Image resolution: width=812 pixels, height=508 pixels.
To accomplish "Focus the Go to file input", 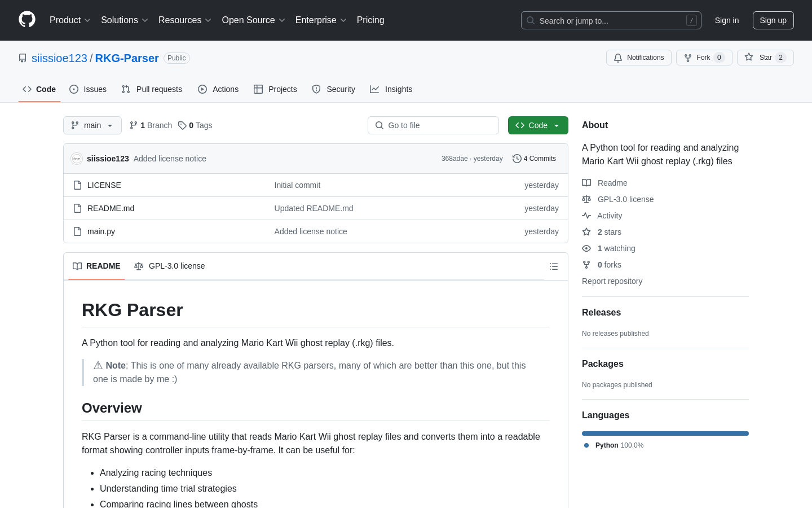I will coord(433,125).
